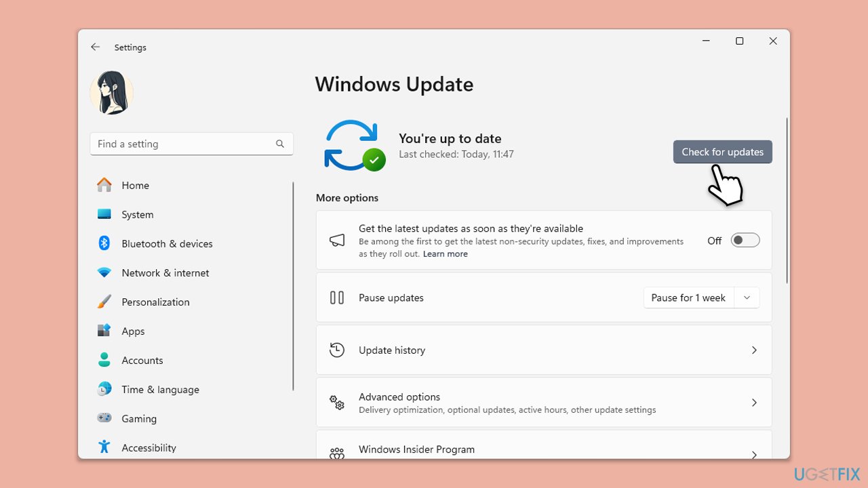Go to Home in the sidebar

click(x=136, y=185)
